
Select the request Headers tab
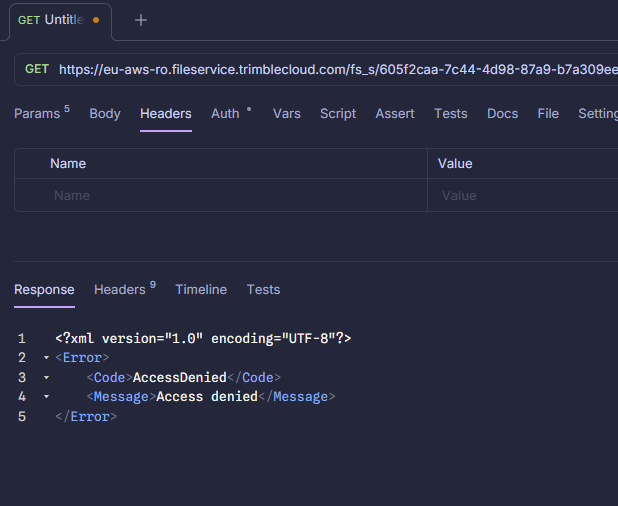[166, 113]
